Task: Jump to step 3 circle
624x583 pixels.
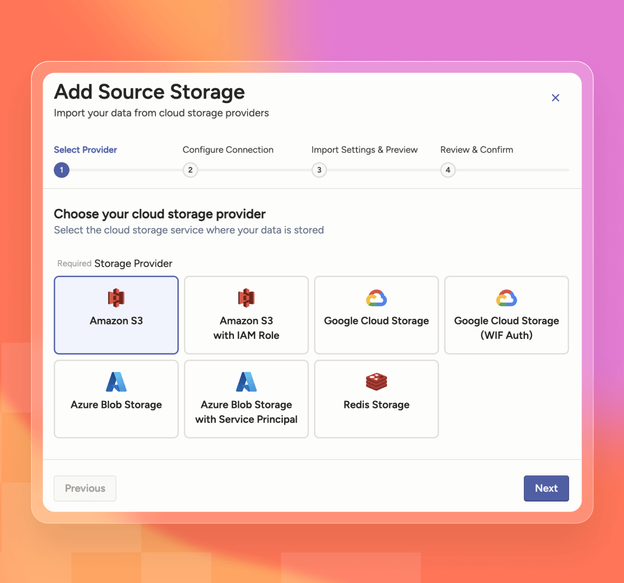Action: [x=319, y=170]
